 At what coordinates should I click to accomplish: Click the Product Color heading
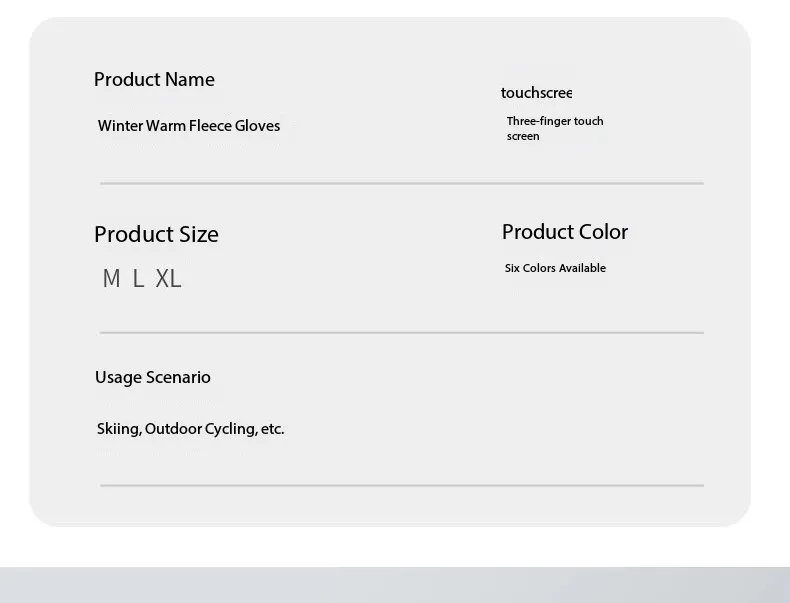(x=565, y=232)
